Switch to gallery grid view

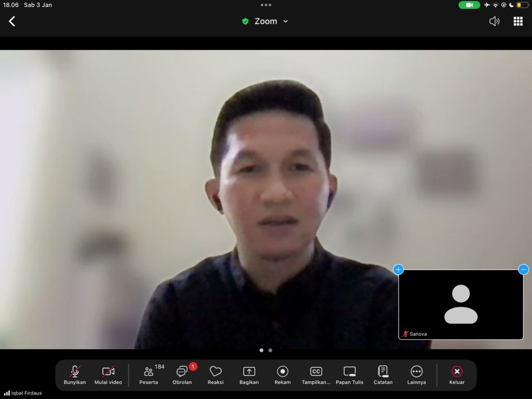tap(518, 21)
